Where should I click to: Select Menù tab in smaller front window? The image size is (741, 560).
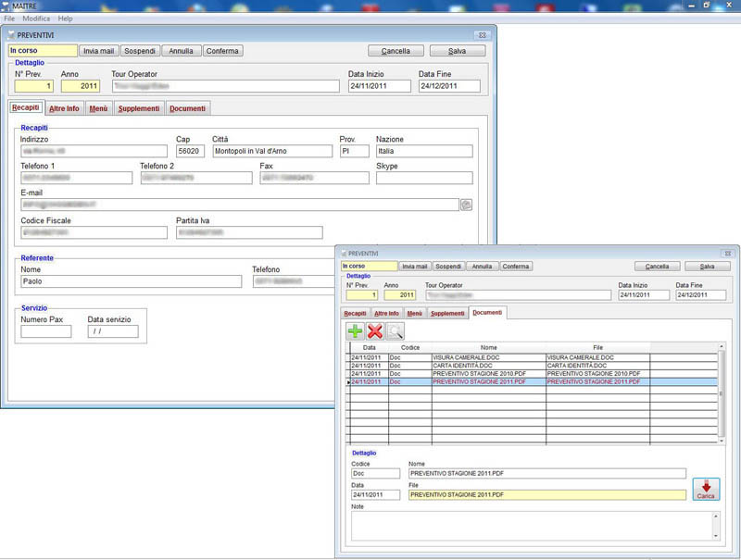(414, 314)
